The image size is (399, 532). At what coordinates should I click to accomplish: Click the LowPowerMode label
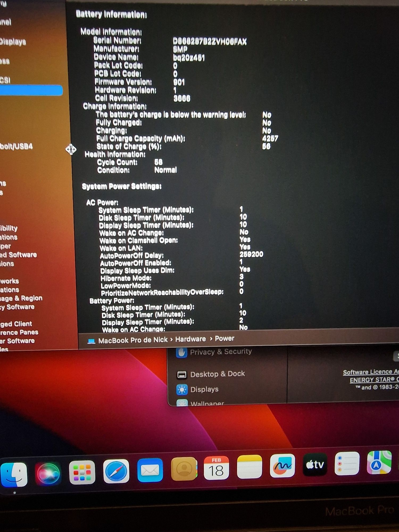(x=126, y=286)
